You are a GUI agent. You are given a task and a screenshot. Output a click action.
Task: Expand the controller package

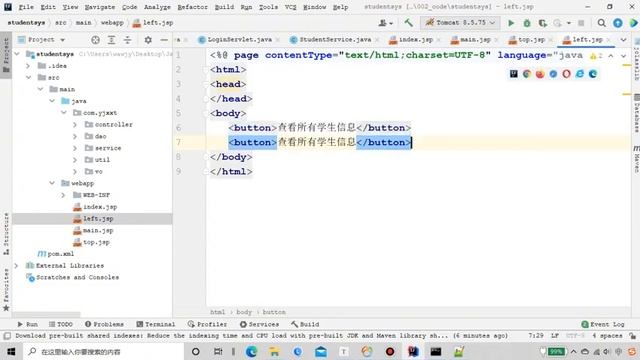tap(75, 124)
